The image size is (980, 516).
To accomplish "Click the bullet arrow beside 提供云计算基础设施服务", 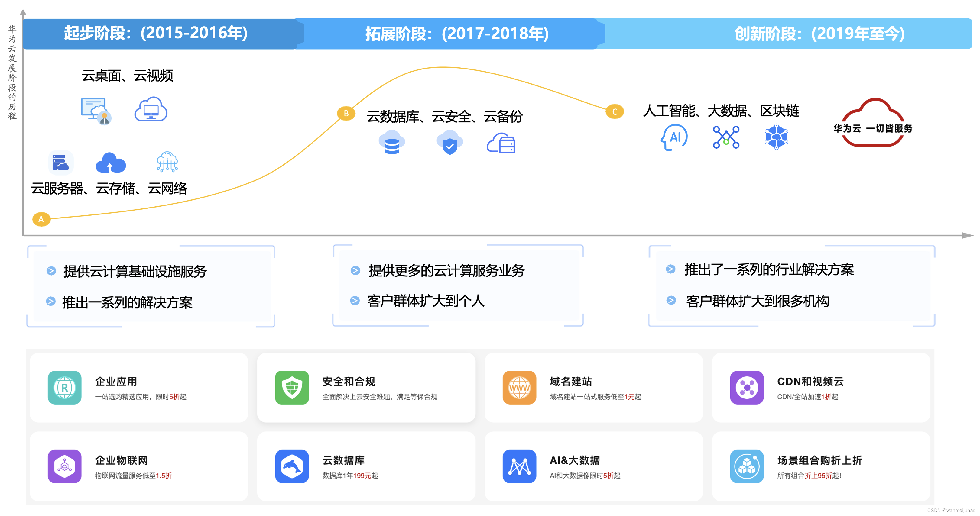I will pos(51,271).
